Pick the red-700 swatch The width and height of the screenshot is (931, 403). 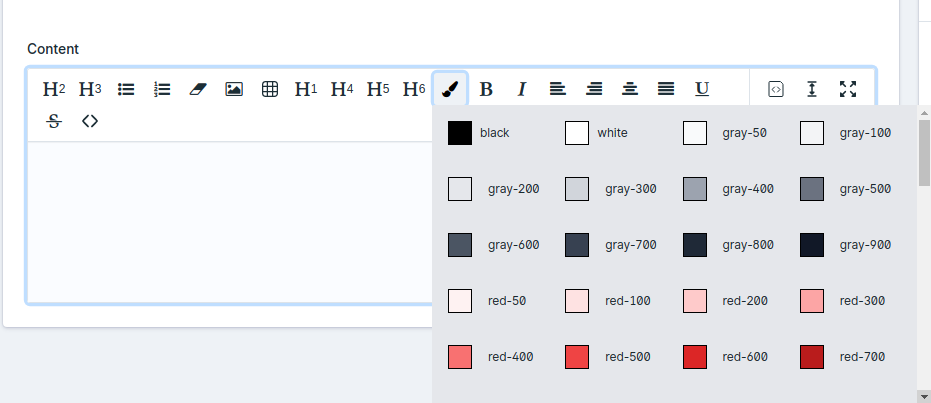pyautogui.click(x=812, y=357)
